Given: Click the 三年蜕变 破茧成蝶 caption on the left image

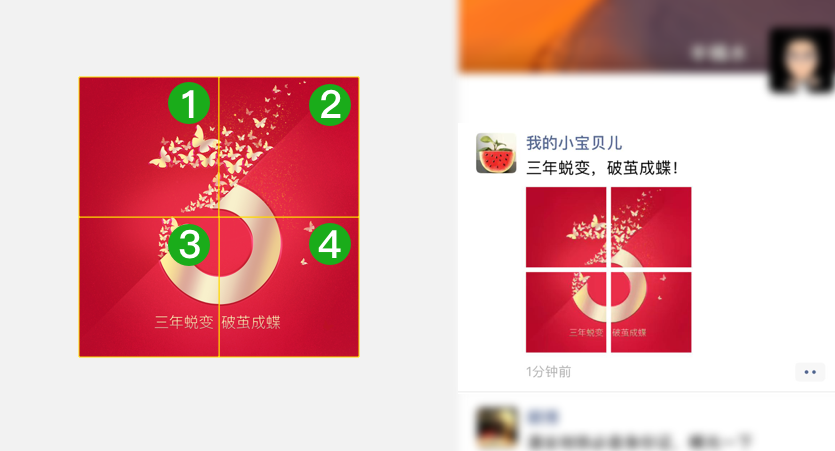Looking at the screenshot, I should pyautogui.click(x=218, y=322).
